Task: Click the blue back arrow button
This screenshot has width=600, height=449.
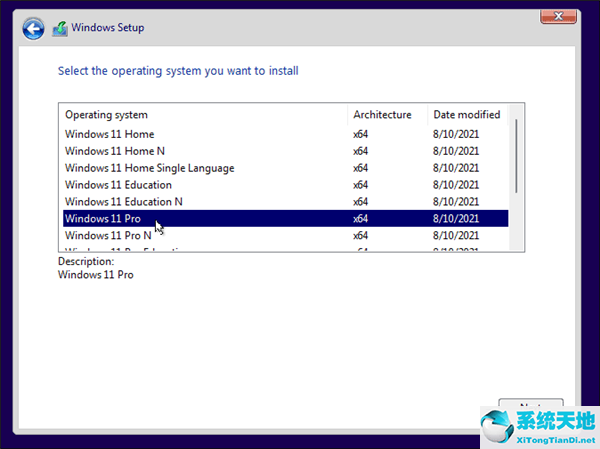Action: click(33, 28)
